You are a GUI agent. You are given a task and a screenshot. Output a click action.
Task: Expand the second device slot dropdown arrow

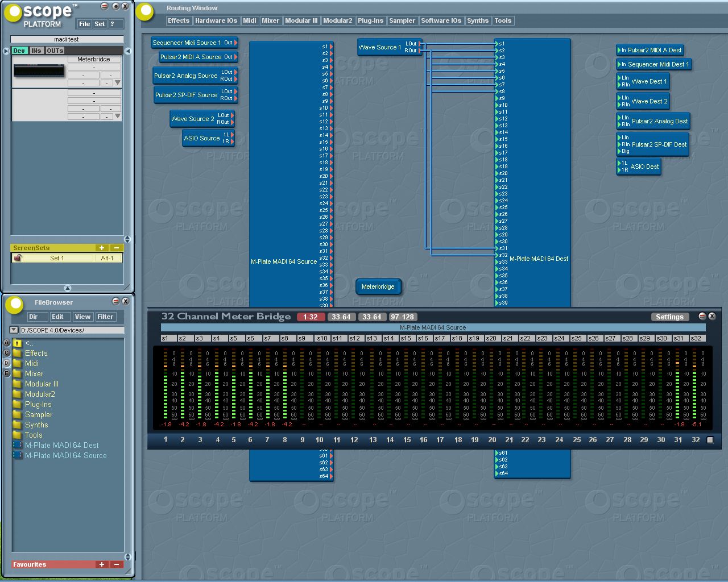point(118,117)
